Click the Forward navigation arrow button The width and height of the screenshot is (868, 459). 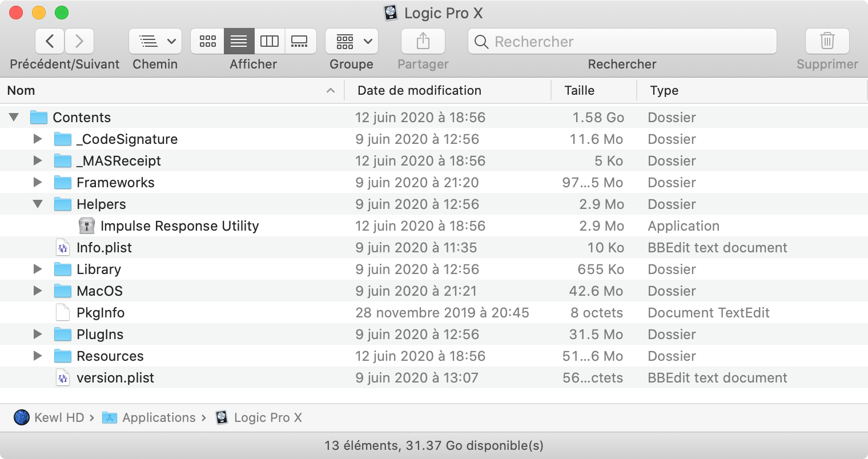click(79, 41)
